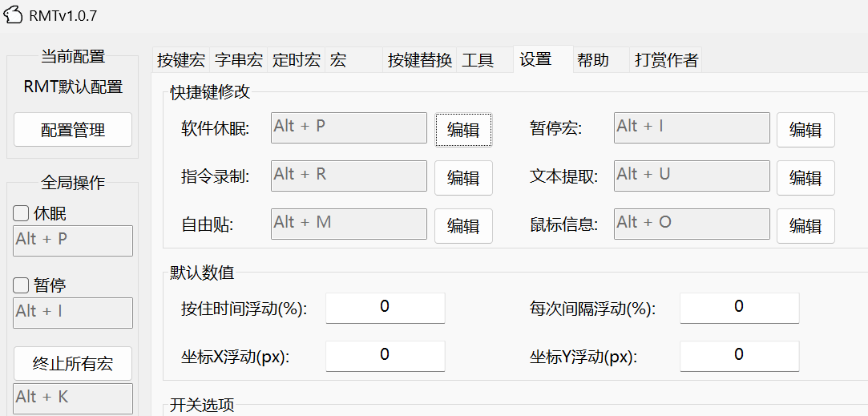Click the 配置管理 button
Viewport: 868px width, 416px height.
73,130
